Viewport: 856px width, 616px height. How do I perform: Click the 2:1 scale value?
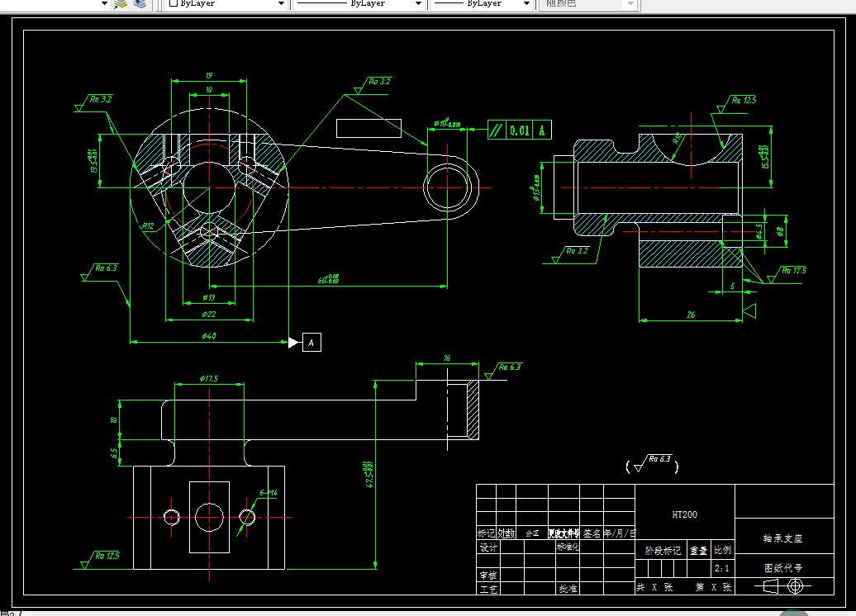coord(721,569)
